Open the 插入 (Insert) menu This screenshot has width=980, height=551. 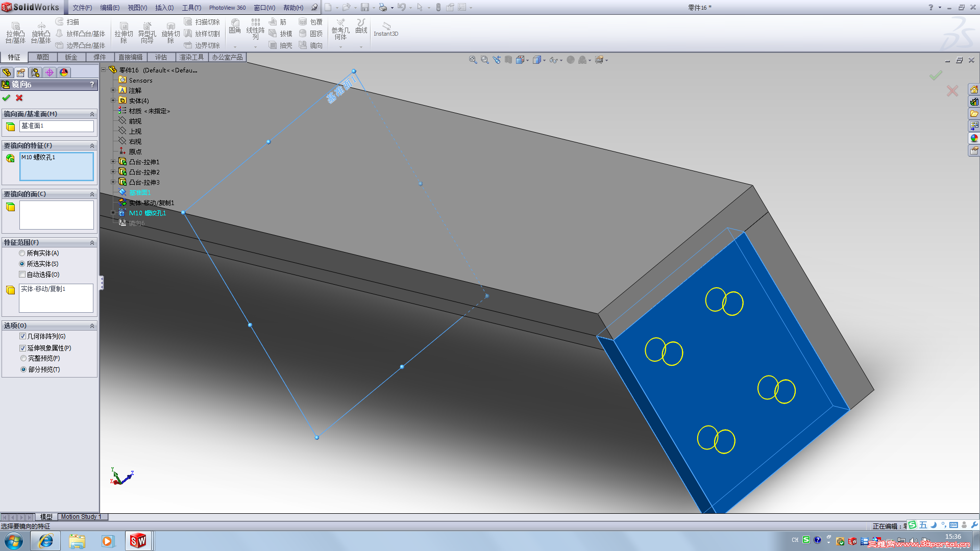[164, 8]
